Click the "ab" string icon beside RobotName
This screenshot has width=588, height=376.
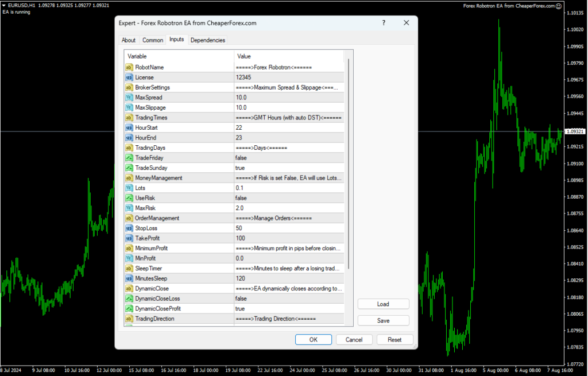[129, 67]
